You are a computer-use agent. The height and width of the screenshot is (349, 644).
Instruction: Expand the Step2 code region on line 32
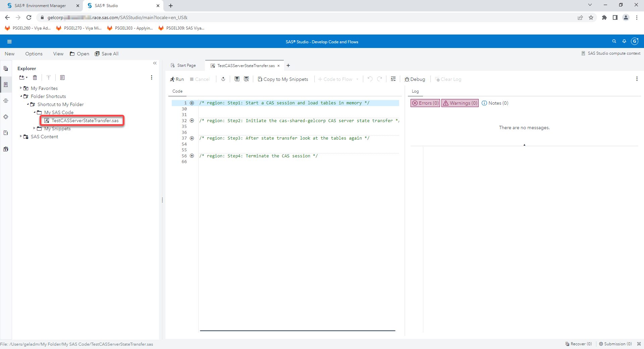192,120
